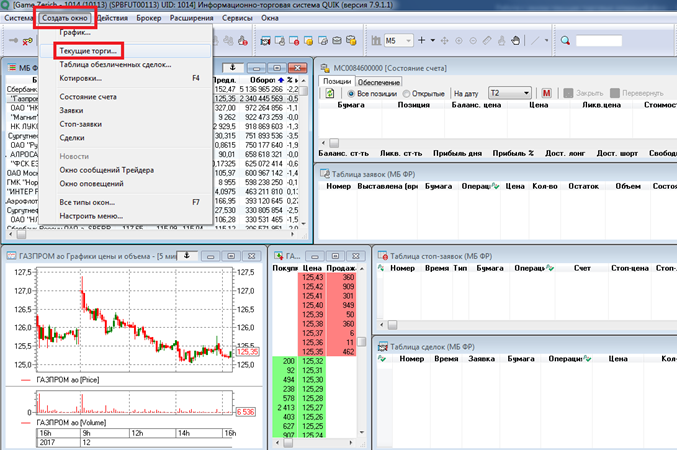Click the chart bars toolbar icon
This screenshot has height=450, width=677.
(376, 41)
